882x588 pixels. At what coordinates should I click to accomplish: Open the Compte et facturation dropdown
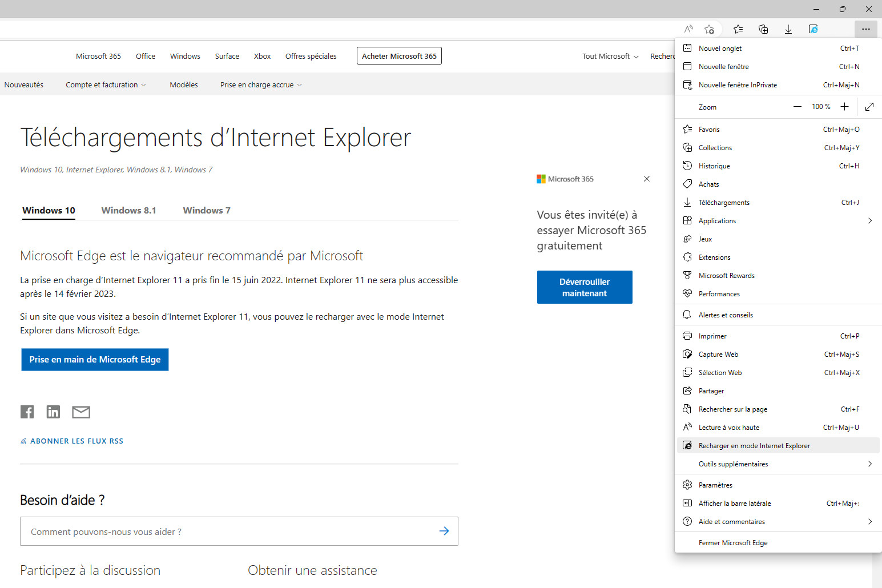(x=106, y=85)
